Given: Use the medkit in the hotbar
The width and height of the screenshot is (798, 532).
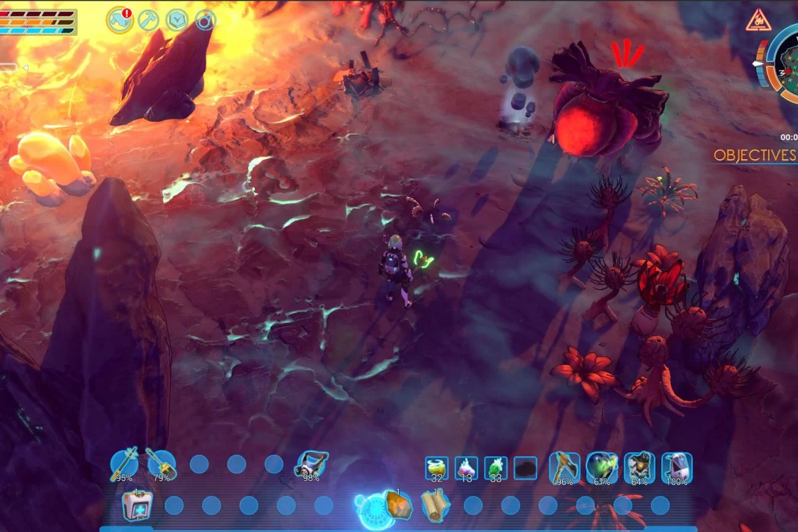Looking at the screenshot, I should coord(137,506).
